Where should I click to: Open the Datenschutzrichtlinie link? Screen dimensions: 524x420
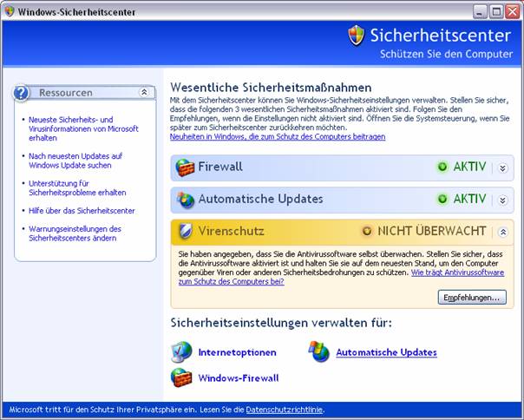click(x=285, y=410)
